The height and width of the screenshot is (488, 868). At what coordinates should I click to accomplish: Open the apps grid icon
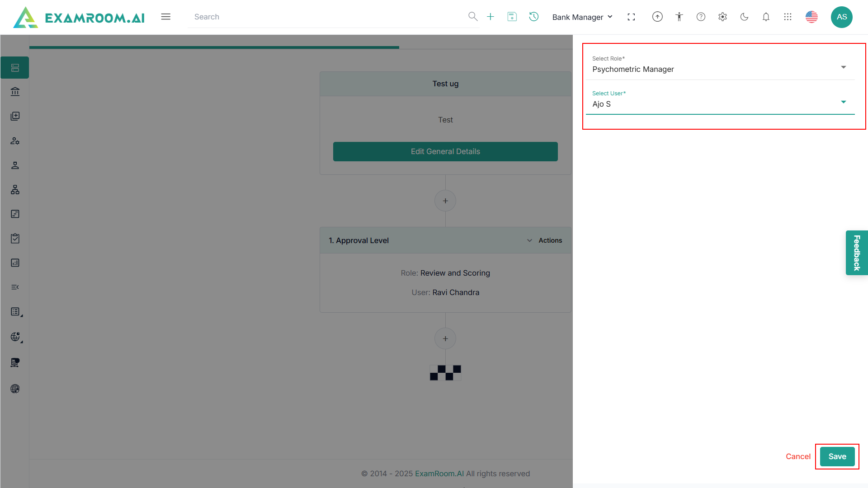tap(788, 17)
